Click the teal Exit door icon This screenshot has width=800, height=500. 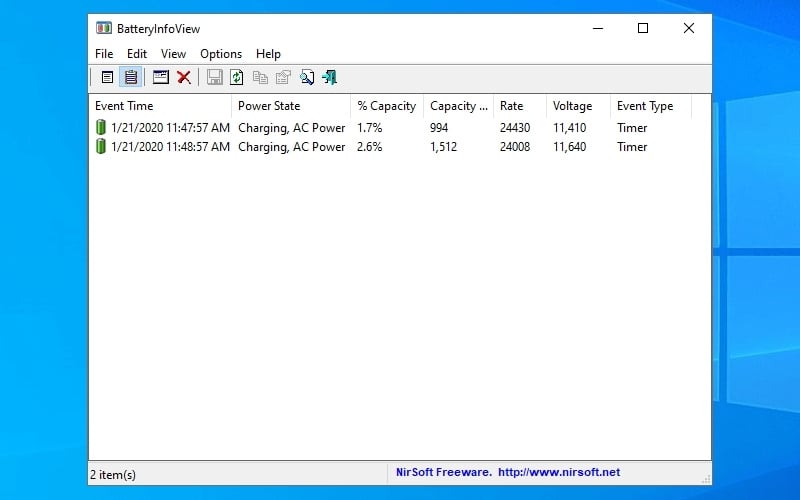tap(330, 78)
